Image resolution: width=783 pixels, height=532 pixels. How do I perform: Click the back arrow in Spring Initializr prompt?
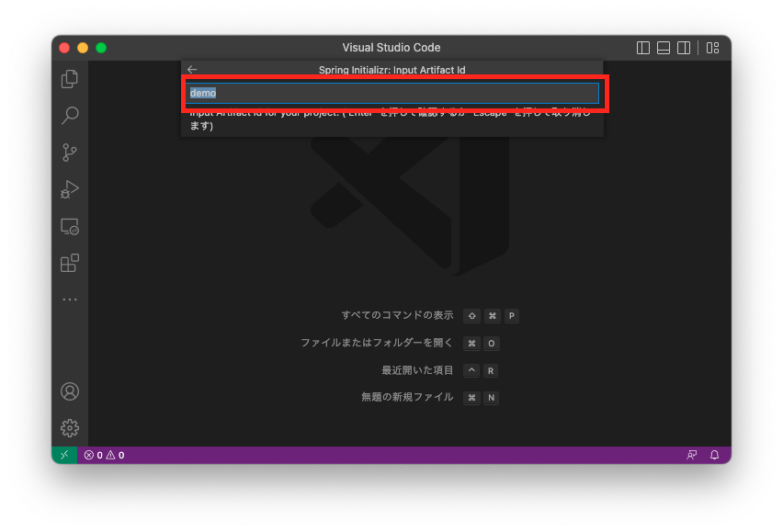click(x=192, y=70)
